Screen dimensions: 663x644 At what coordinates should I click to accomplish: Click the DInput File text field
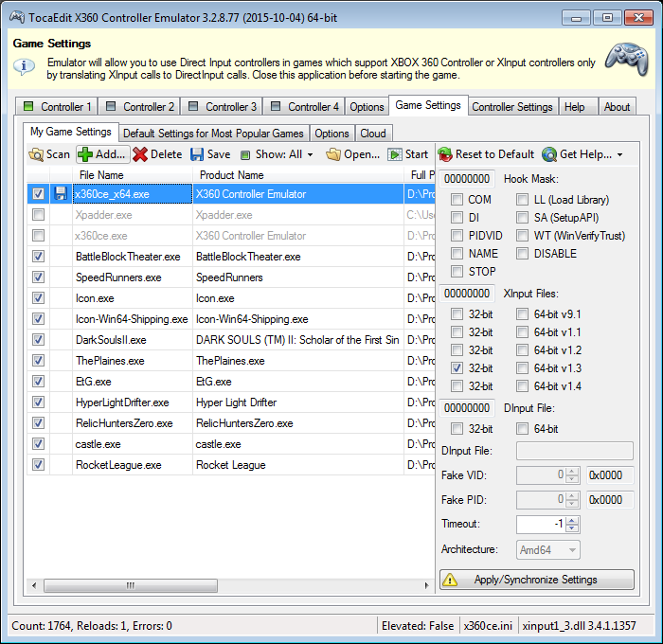[x=575, y=451]
